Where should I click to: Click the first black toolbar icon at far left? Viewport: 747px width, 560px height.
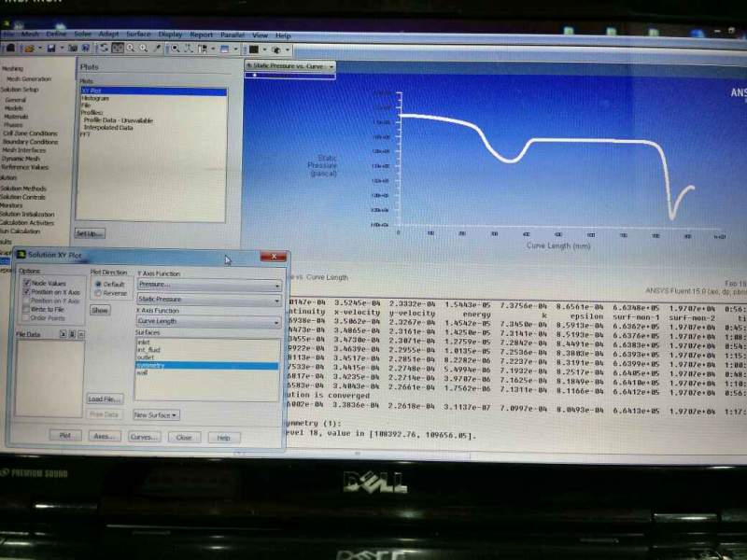tap(10, 48)
